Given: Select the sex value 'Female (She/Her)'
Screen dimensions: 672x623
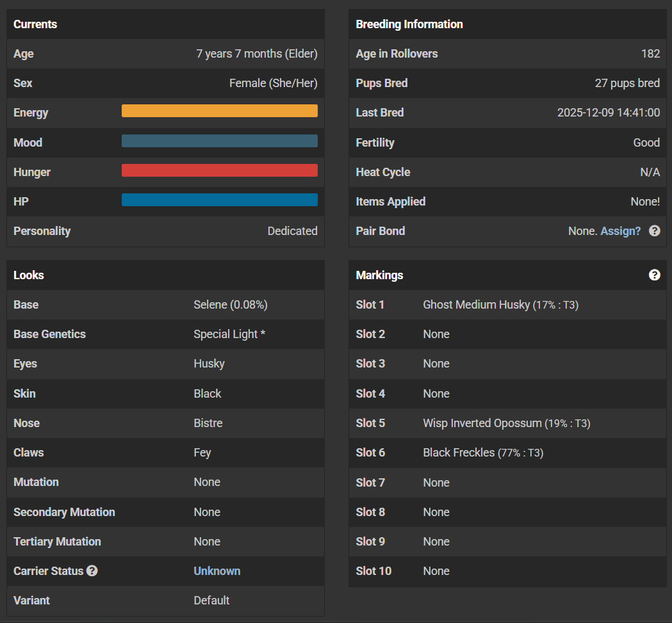Looking at the screenshot, I should coord(274,83).
